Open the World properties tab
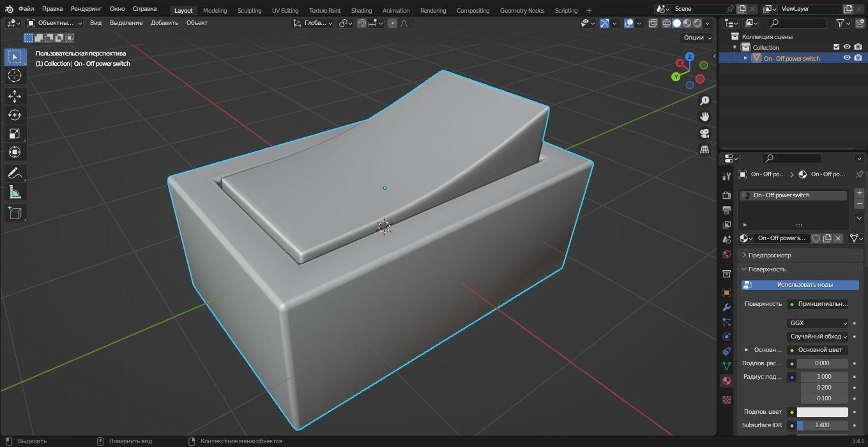The width and height of the screenshot is (868, 447). 726,254
